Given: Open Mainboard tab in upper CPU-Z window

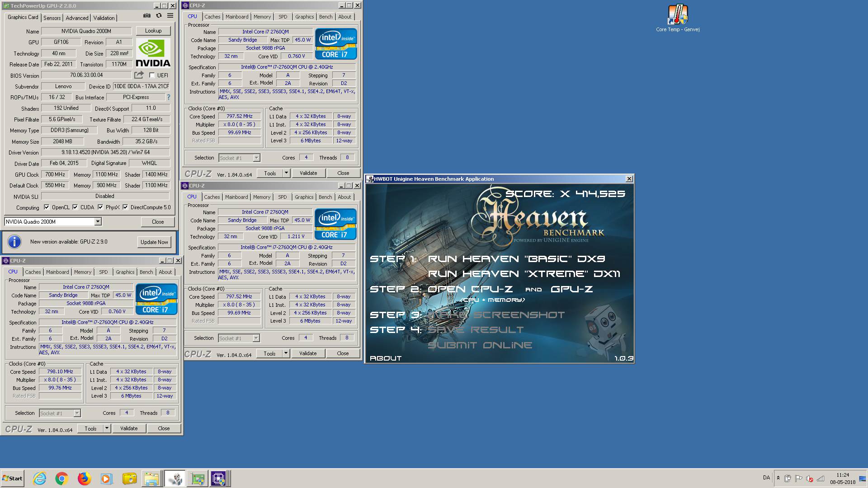Looking at the screenshot, I should coord(237,17).
